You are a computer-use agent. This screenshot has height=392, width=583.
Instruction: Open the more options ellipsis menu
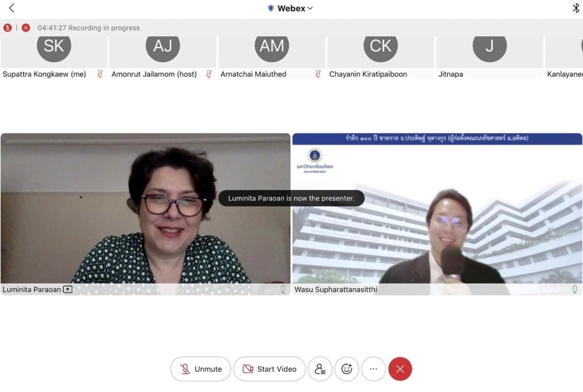pyautogui.click(x=374, y=369)
